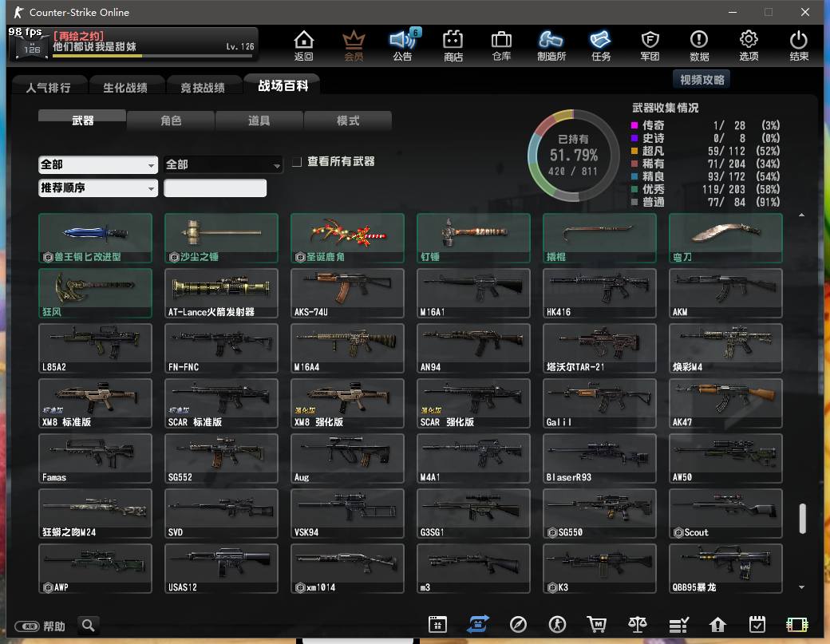830x644 pixels.
Task: Select the HK416 weapon card
Action: 599,293
